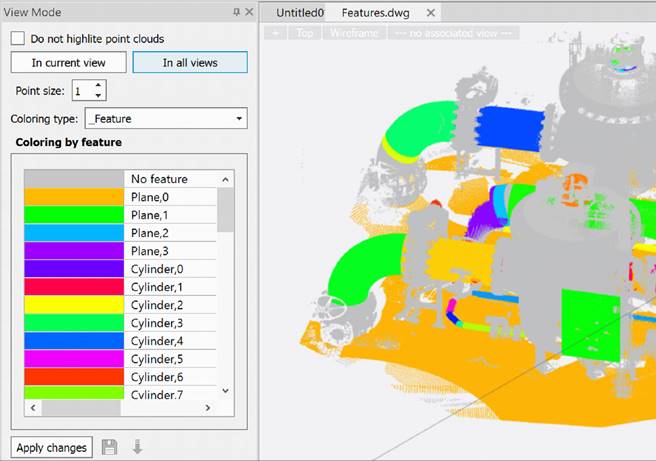Click the feature list vertical scrollbar thumb
Image resolution: width=656 pixels, height=461 pixels.
[226, 210]
